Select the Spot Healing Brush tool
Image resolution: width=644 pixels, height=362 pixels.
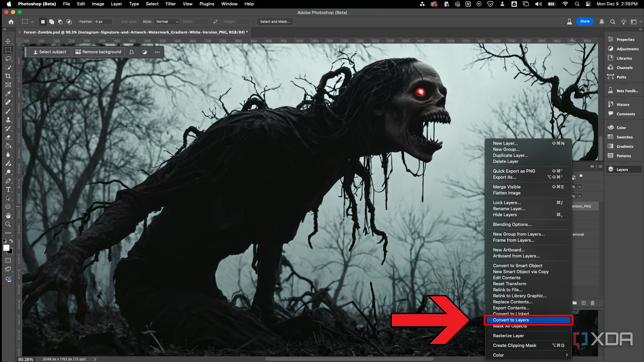tap(8, 102)
